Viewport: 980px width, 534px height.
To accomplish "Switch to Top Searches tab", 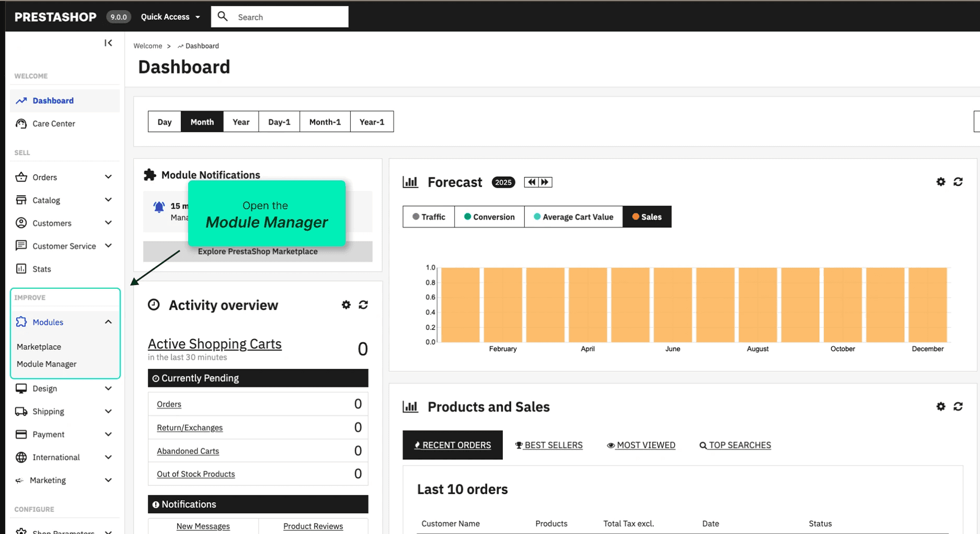I will tap(735, 445).
